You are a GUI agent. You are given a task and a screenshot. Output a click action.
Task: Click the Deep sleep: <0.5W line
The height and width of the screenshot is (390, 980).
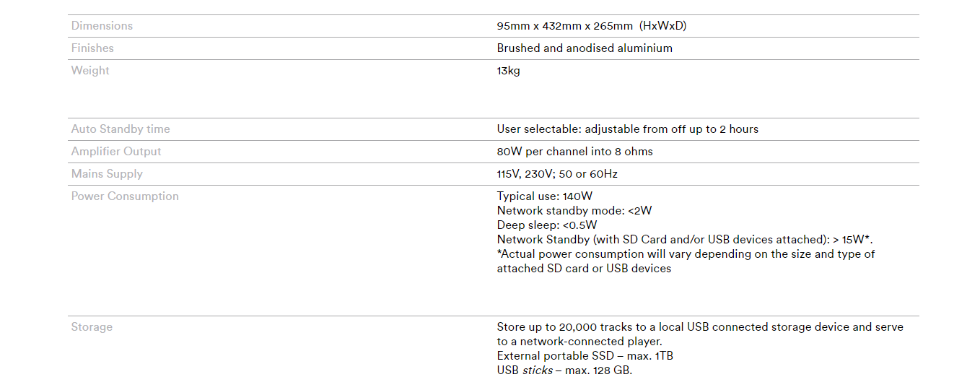tap(547, 225)
